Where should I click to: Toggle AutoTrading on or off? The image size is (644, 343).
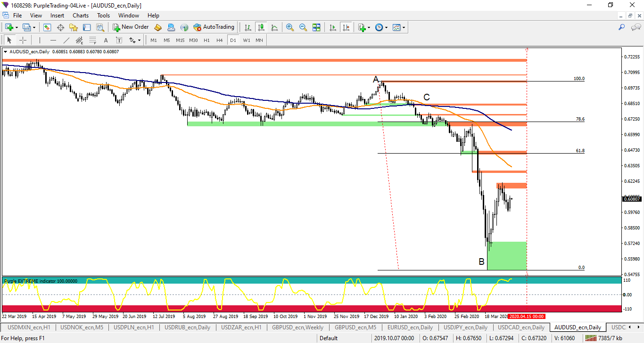click(x=214, y=27)
